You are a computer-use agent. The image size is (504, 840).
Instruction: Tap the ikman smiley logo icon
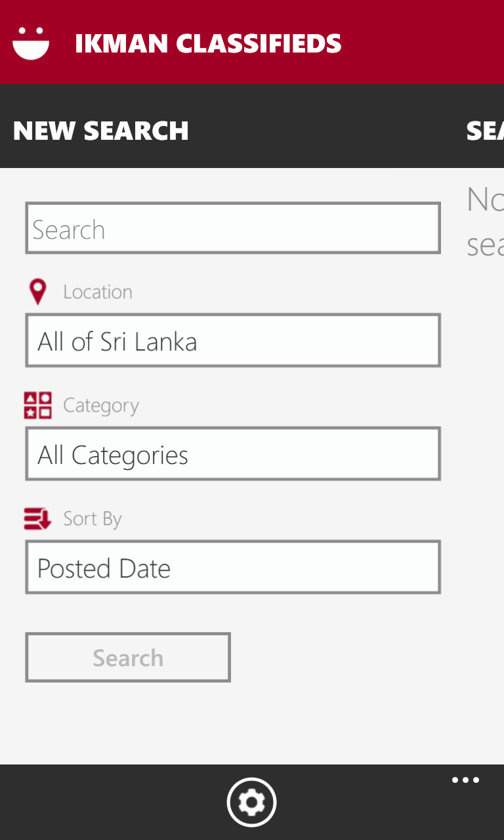(31, 43)
